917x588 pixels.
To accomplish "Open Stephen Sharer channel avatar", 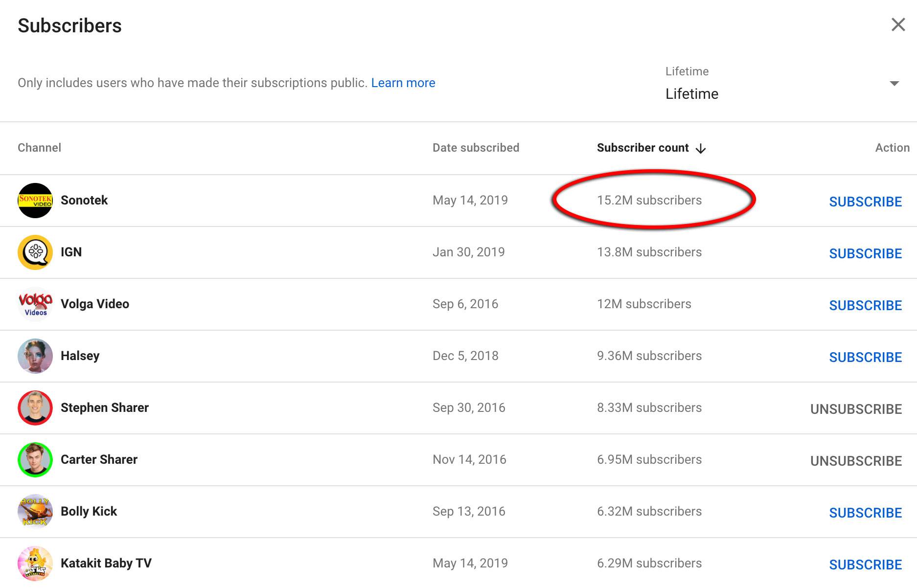I will [x=35, y=408].
